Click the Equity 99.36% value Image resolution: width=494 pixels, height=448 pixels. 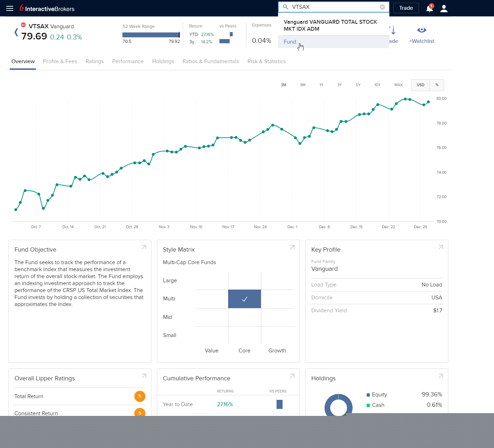432,395
